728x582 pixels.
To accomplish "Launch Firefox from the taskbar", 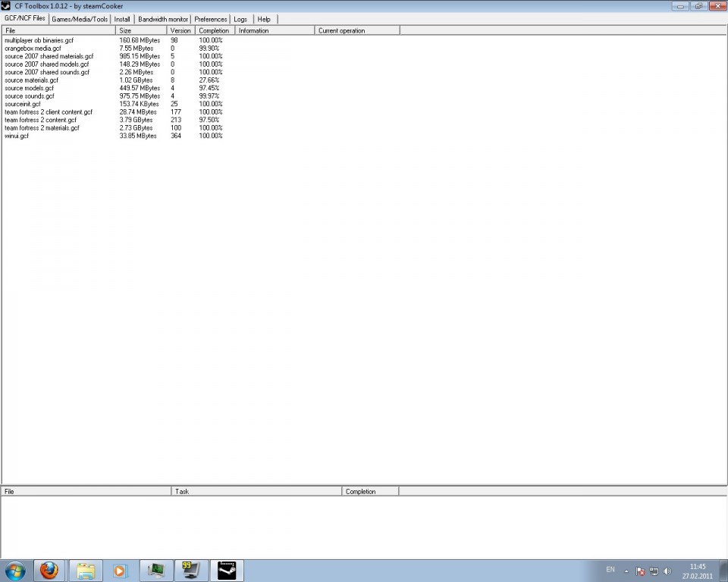I will (x=49, y=571).
